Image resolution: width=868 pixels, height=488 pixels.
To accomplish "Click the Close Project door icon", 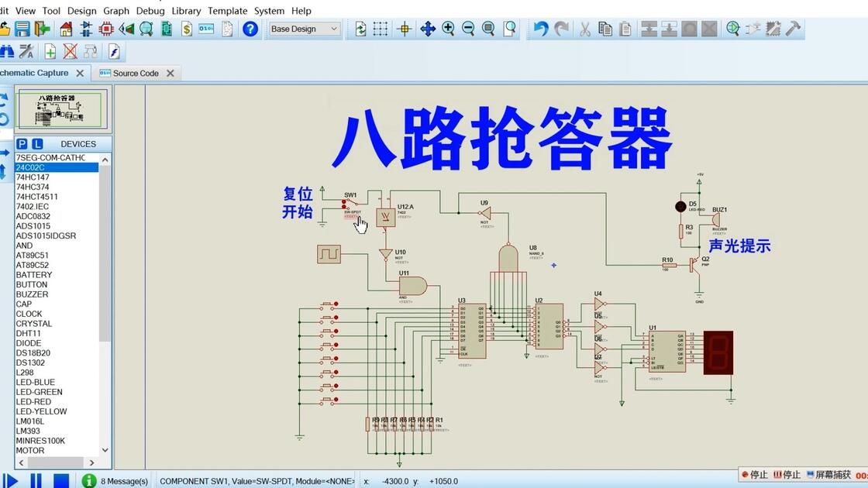I will [x=42, y=29].
